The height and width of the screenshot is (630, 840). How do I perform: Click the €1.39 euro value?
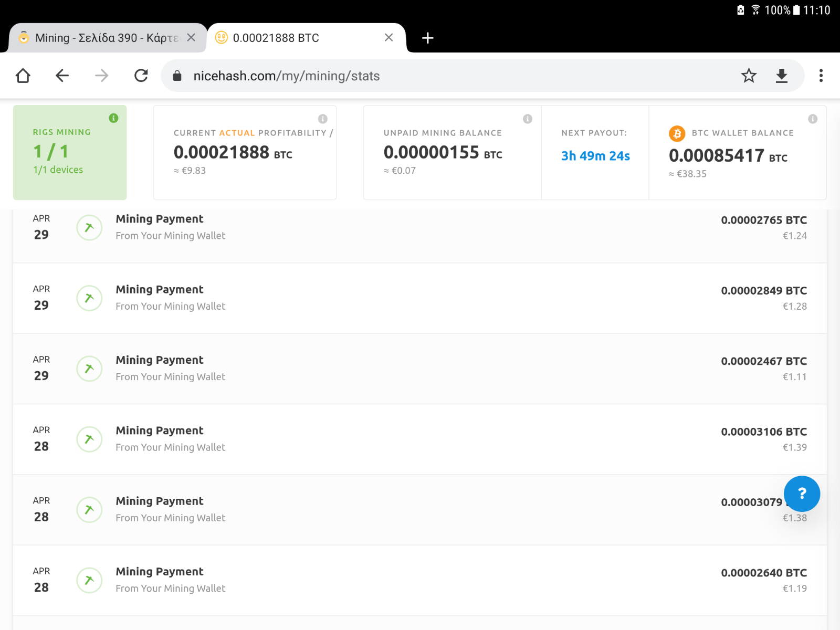795,447
